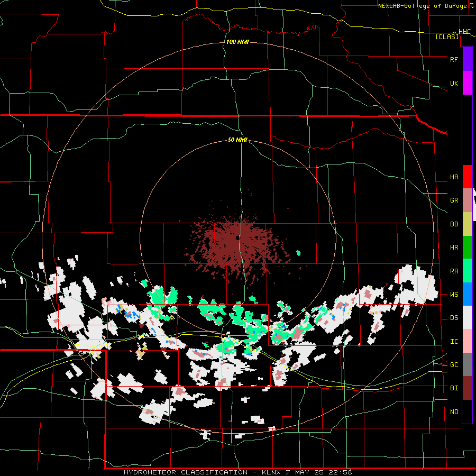Click the HA legend label

(x=454, y=177)
